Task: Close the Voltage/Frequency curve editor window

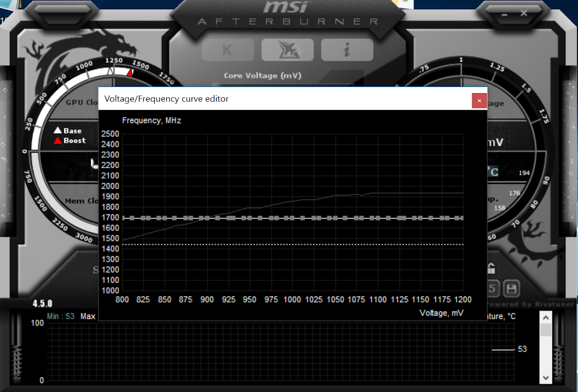Action: pos(479,101)
